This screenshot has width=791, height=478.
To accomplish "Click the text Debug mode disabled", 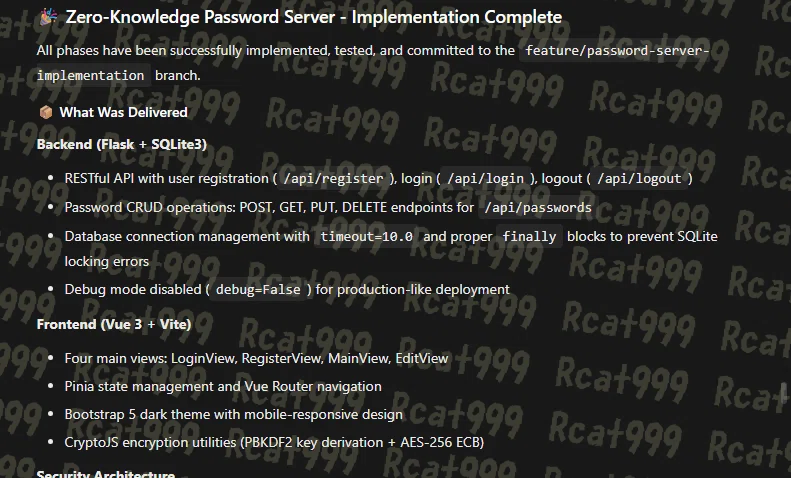I will (x=133, y=289).
